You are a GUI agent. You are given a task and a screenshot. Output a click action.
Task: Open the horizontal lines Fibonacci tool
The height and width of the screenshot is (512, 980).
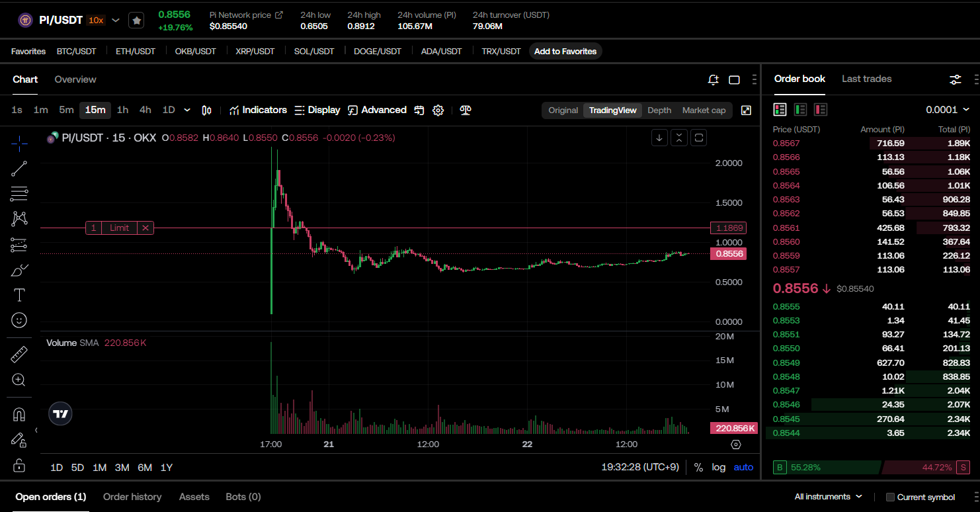point(19,194)
